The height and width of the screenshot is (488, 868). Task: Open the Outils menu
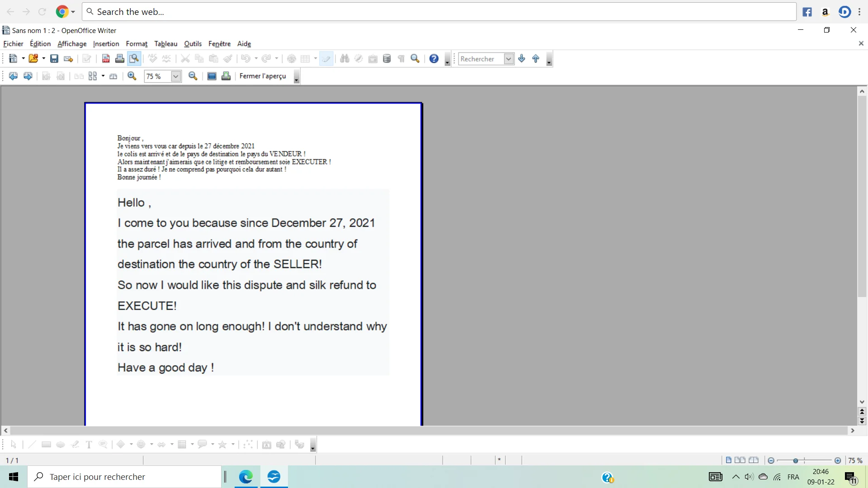coord(193,44)
